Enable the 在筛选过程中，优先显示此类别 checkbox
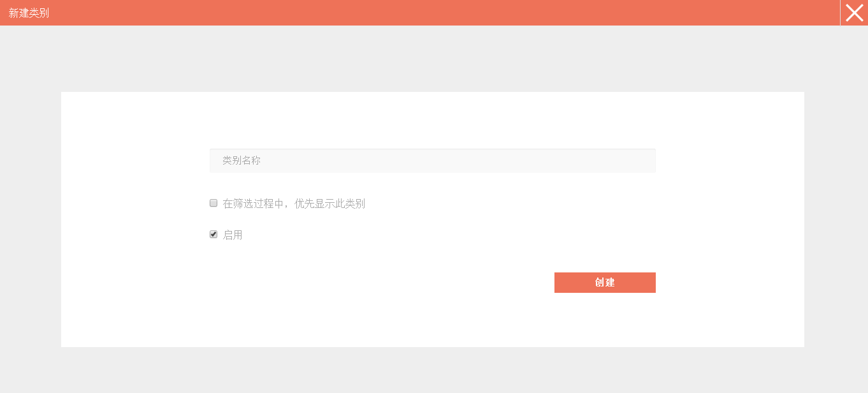The image size is (868, 393). pos(213,203)
